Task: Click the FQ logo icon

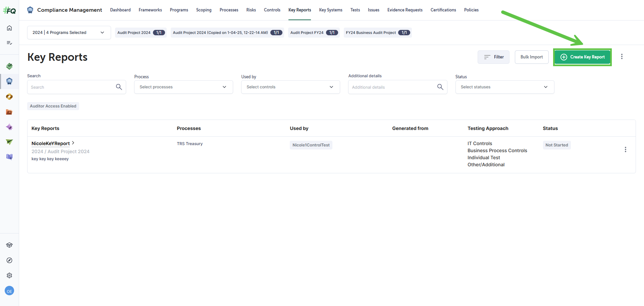Action: [x=9, y=11]
